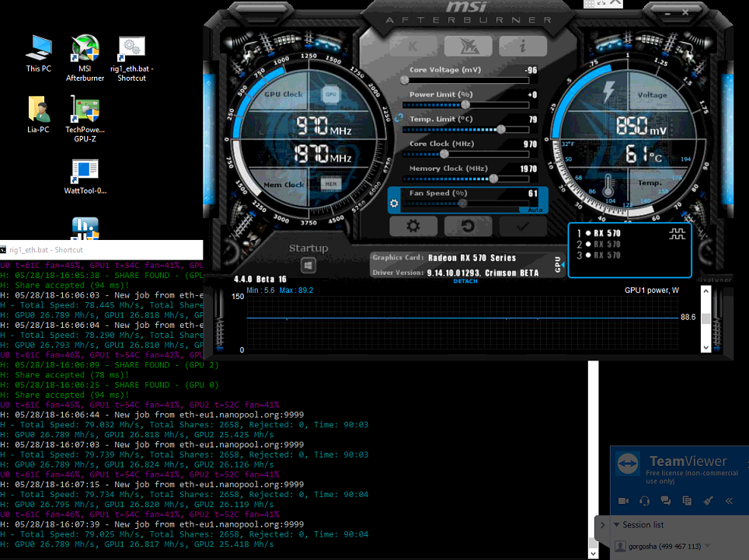This screenshot has width=749, height=560.
Task: Open fan speed settings gear icon
Action: click(394, 203)
